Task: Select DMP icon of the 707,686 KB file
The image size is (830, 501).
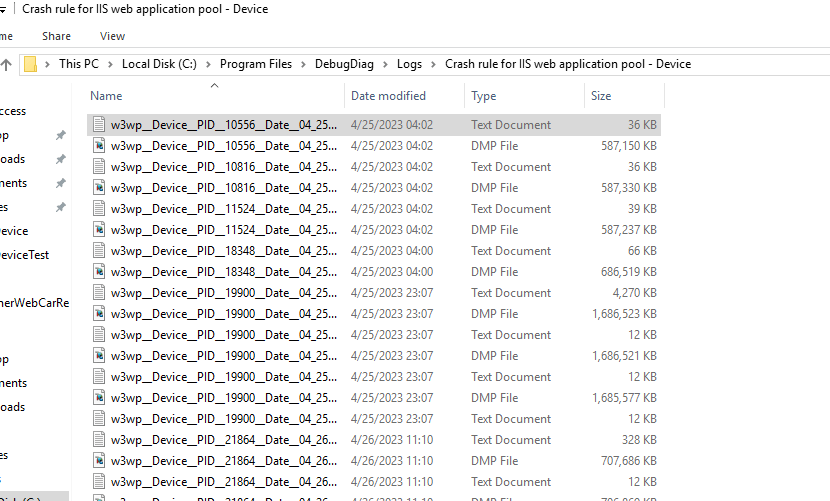Action: [x=98, y=461]
